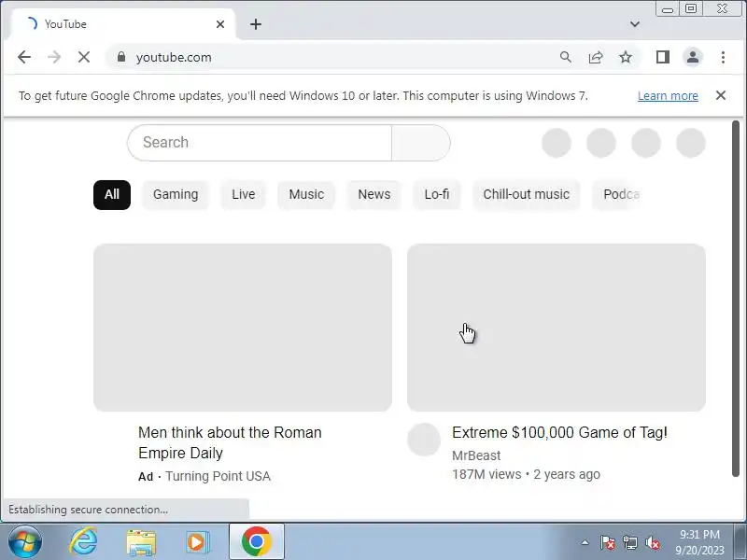Click title Extreme $100,000 Game of Tag!
Screen dimensions: 747x560
559,432
